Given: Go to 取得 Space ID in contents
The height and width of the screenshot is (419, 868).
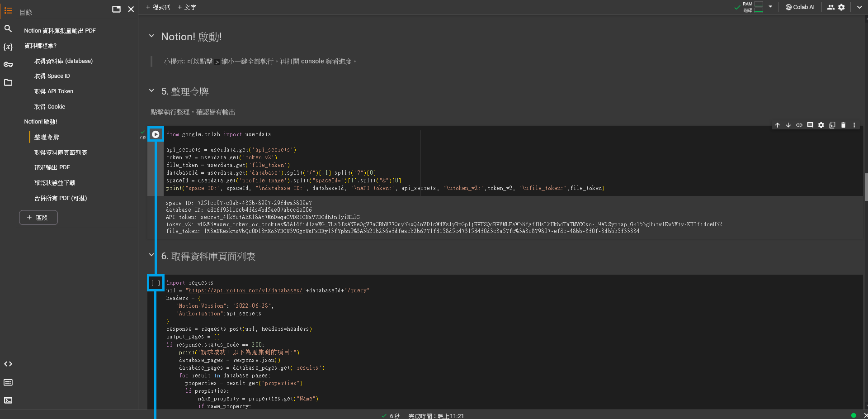Looking at the screenshot, I should (52, 76).
